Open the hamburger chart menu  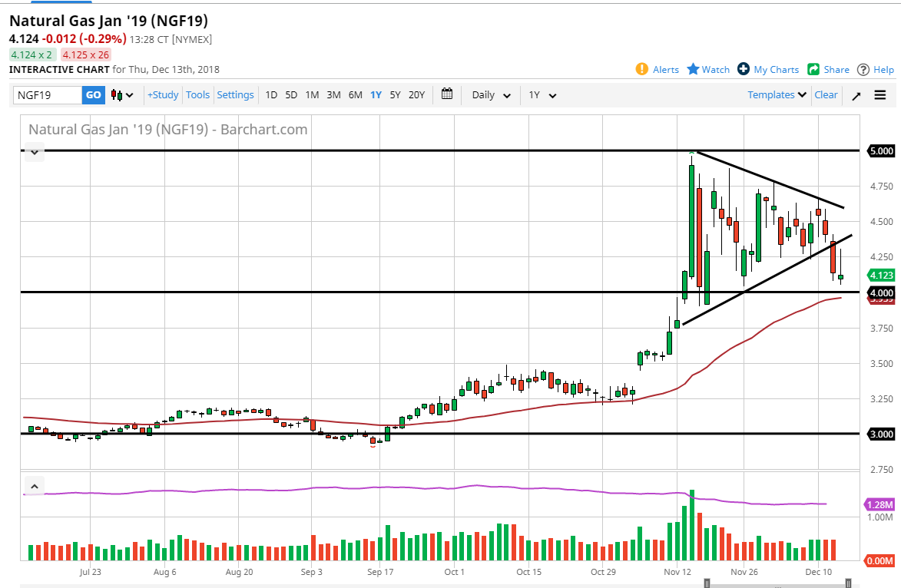click(880, 95)
